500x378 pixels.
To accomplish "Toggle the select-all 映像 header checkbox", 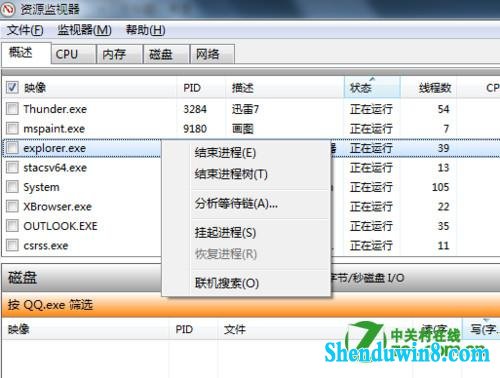I will (12, 88).
